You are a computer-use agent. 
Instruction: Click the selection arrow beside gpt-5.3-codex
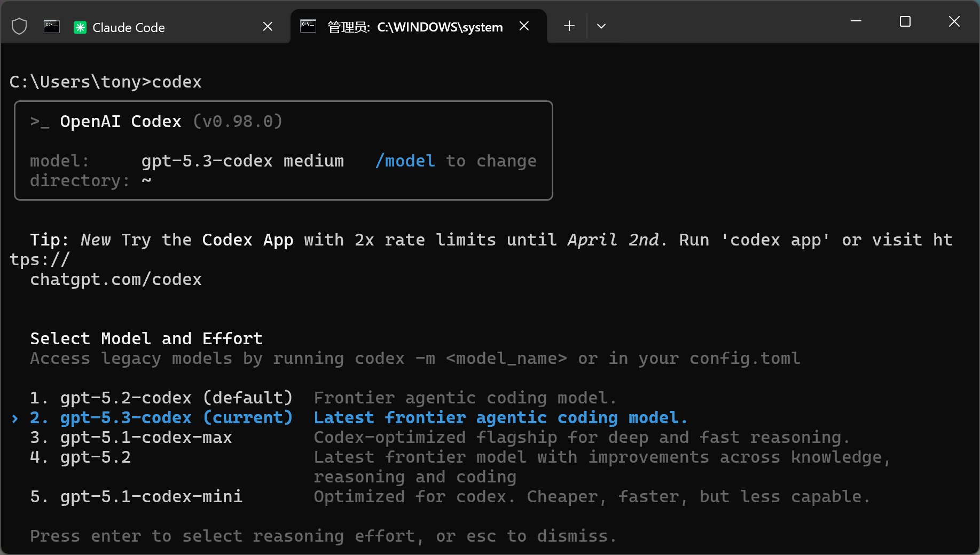click(x=15, y=418)
